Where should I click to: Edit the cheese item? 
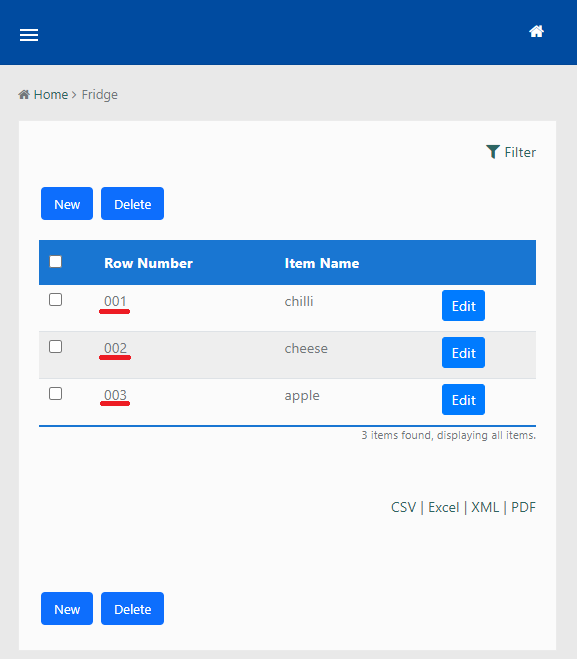pos(463,353)
